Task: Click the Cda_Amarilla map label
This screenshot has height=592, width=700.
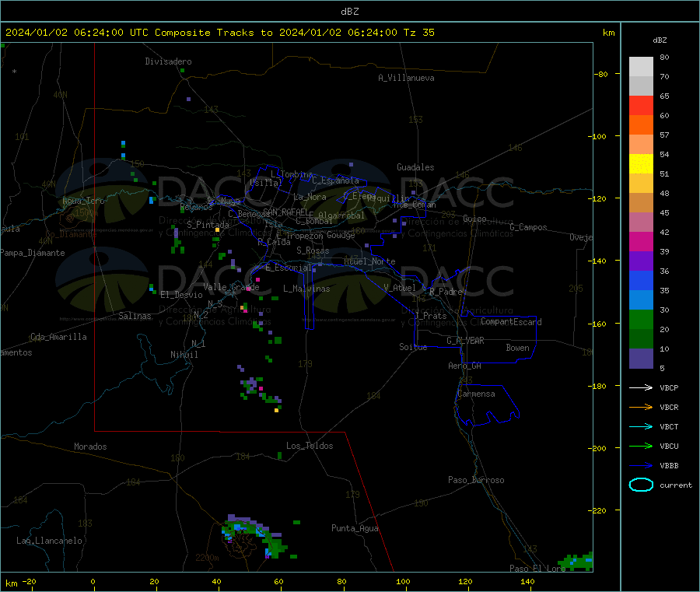Action: (x=58, y=337)
